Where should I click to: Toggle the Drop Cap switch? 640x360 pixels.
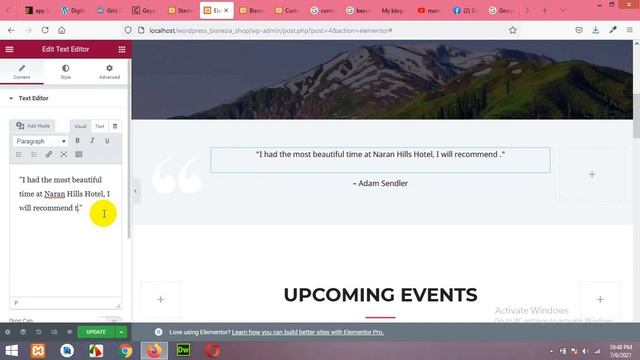(x=109, y=320)
